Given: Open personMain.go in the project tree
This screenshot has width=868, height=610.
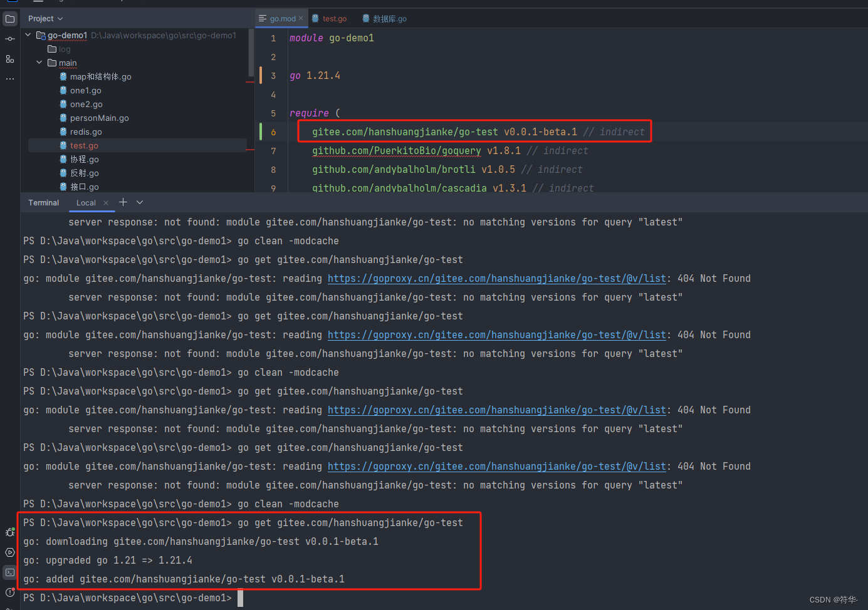Looking at the screenshot, I should pyautogui.click(x=99, y=118).
